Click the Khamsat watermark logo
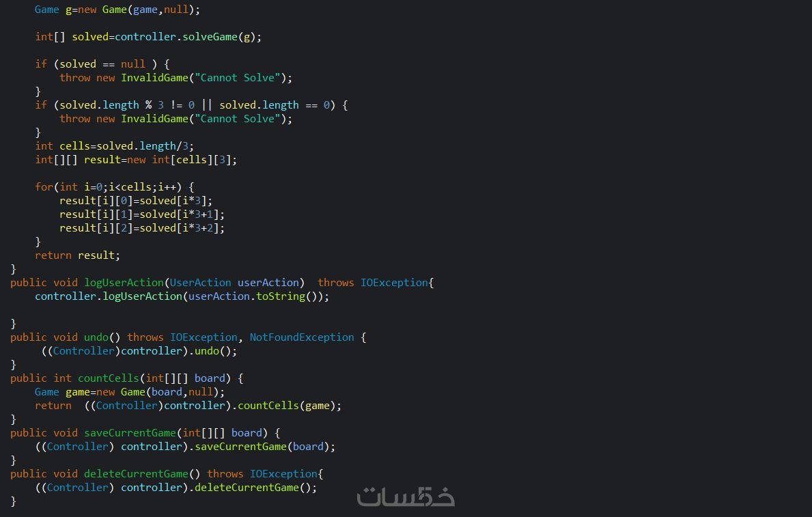This screenshot has width=812, height=517. (x=406, y=497)
